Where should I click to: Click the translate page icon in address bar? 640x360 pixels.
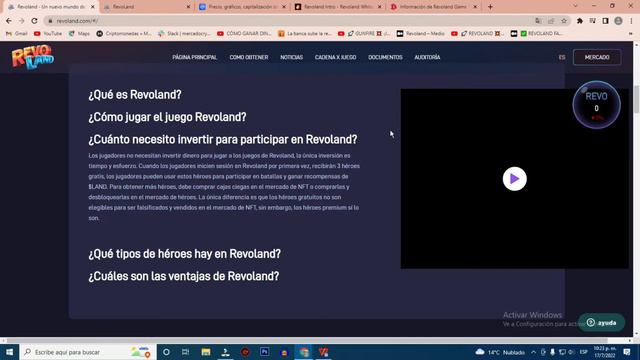coord(538,21)
